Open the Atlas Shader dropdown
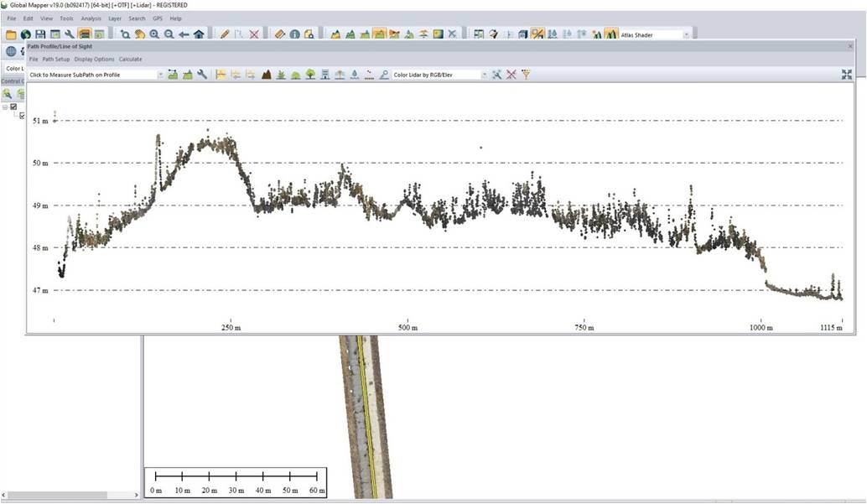This screenshot has width=867, height=504. click(x=686, y=34)
